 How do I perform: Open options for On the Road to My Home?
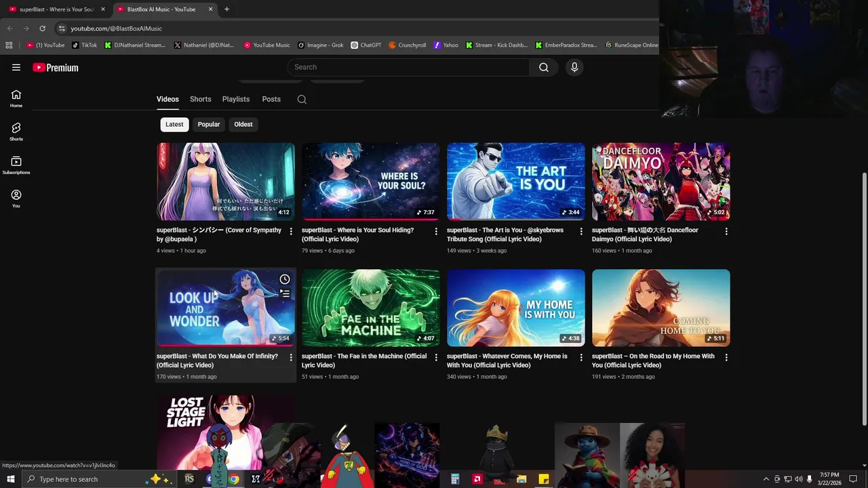(x=726, y=357)
